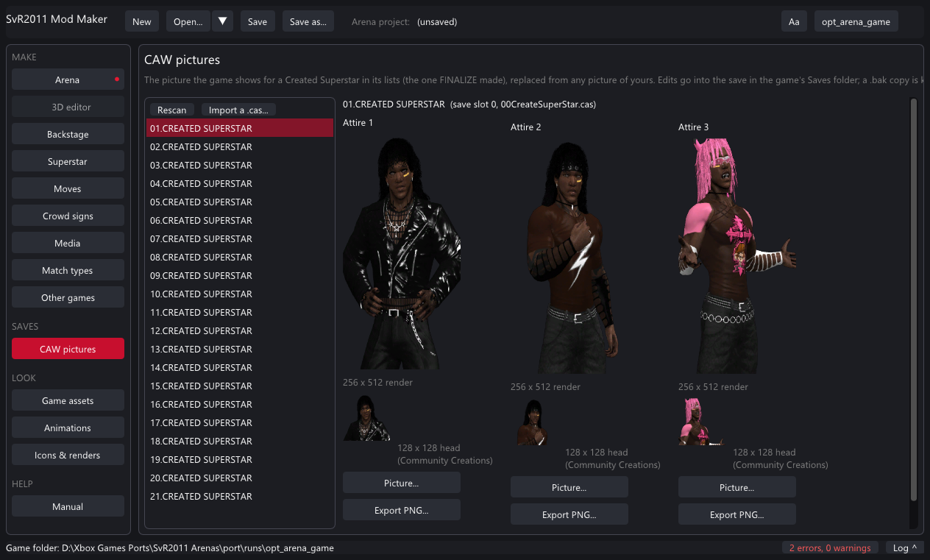Select 08.CREATED SUPERSTAR in list
The image size is (930, 560).
240,257
